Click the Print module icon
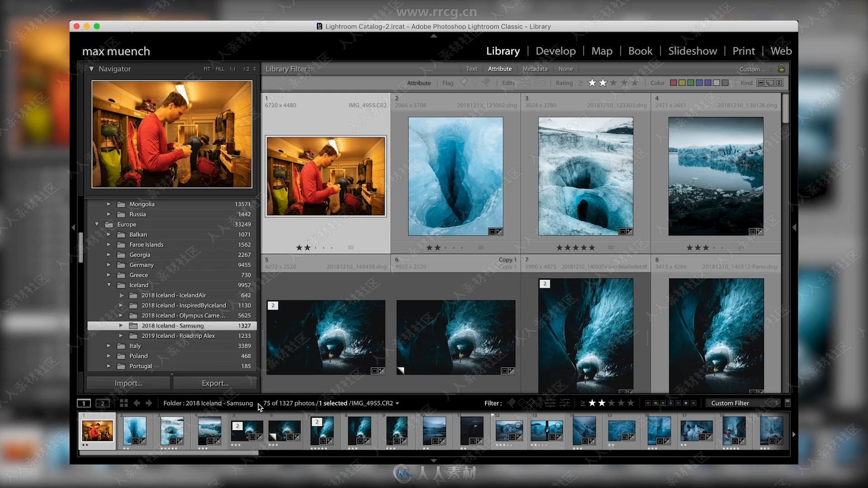Viewport: 868px width, 488px height. [744, 51]
